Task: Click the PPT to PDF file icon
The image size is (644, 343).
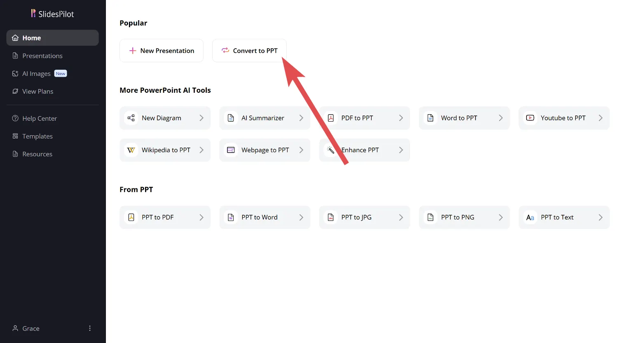Action: [x=131, y=217]
